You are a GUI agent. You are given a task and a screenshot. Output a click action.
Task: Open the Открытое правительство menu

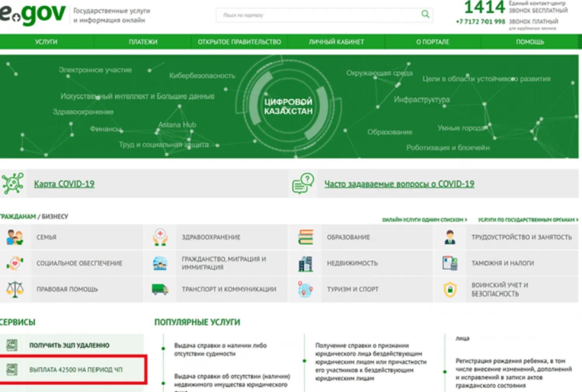pyautogui.click(x=239, y=42)
